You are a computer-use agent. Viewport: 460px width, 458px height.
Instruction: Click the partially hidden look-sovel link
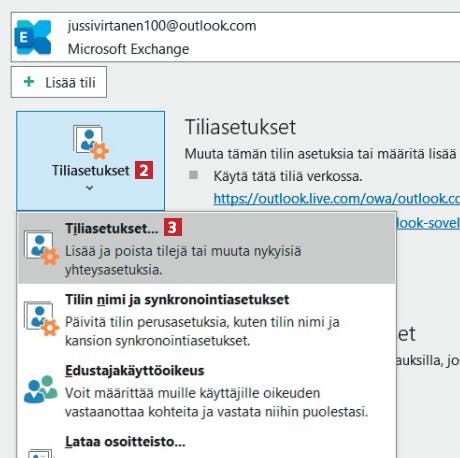[x=428, y=223]
